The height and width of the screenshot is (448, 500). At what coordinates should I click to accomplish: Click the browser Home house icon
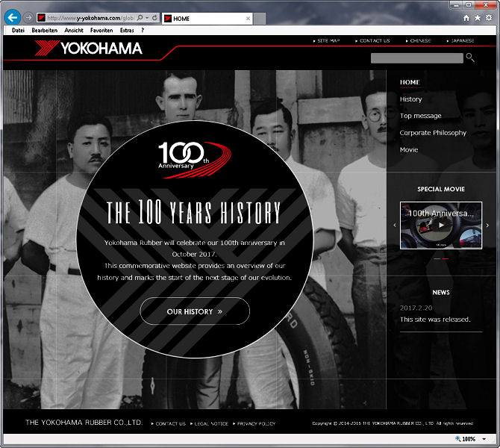(466, 18)
